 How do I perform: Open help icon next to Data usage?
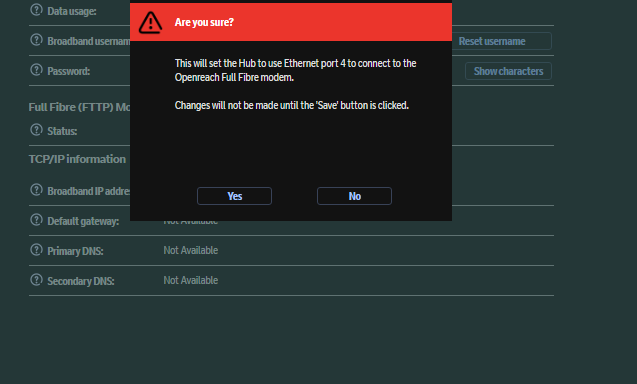pyautogui.click(x=36, y=10)
